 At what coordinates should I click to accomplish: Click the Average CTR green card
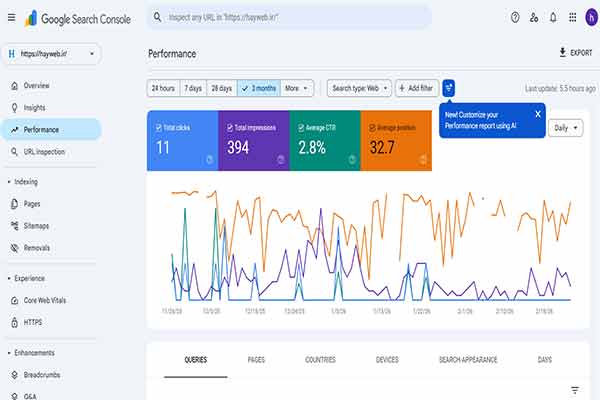pyautogui.click(x=325, y=140)
